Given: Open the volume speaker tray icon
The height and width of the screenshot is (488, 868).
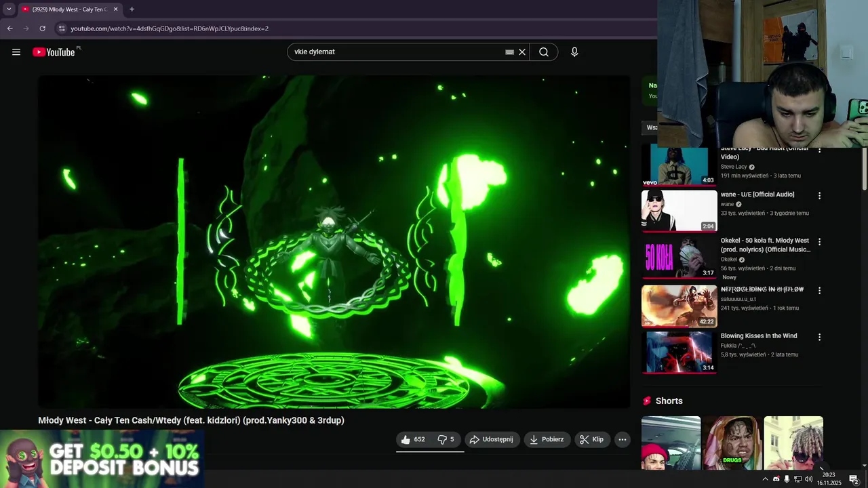Looking at the screenshot, I should click(808, 479).
